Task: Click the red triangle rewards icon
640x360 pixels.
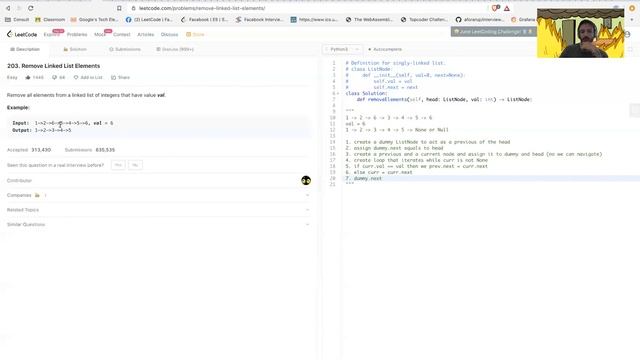Action: [507, 8]
